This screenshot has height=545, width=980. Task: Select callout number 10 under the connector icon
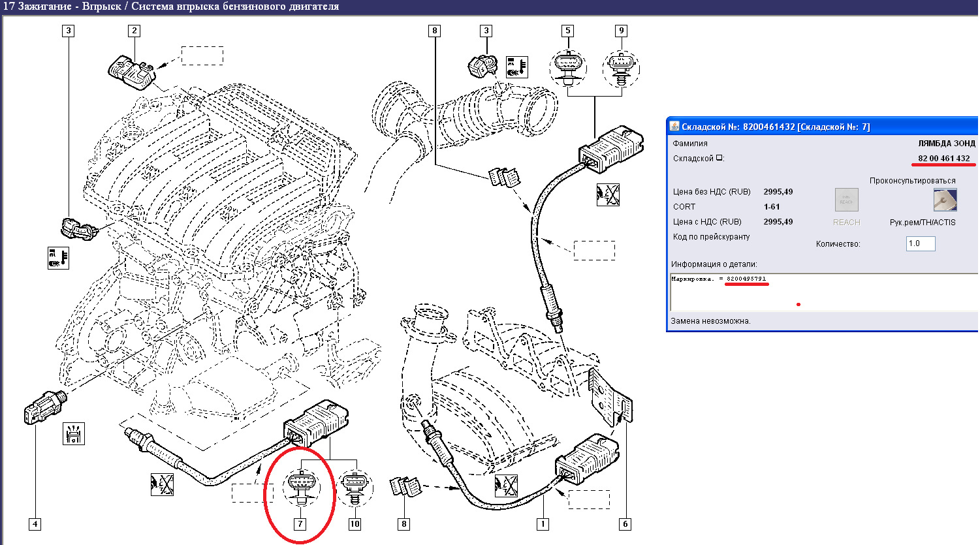click(x=355, y=524)
